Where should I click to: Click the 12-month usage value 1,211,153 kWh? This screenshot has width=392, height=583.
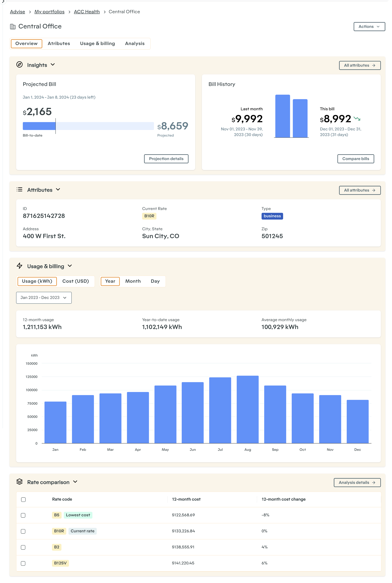42,327
